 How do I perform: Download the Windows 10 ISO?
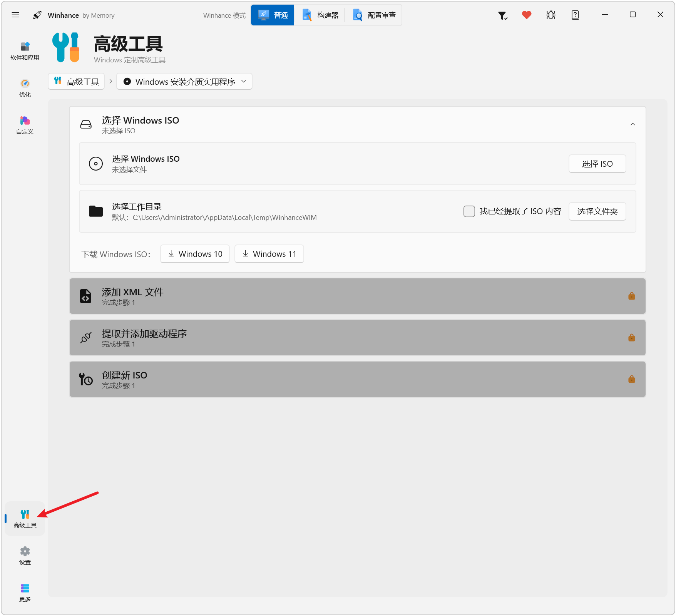point(195,254)
